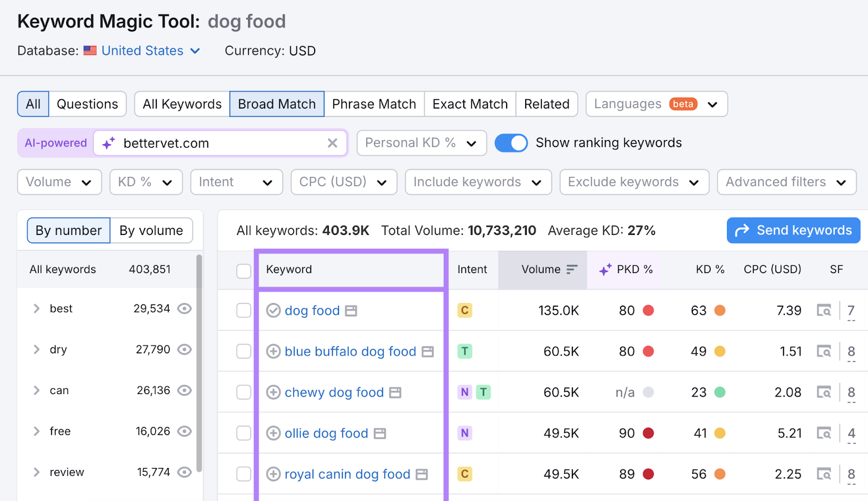Open the Include keywords dropdown

pos(478,182)
